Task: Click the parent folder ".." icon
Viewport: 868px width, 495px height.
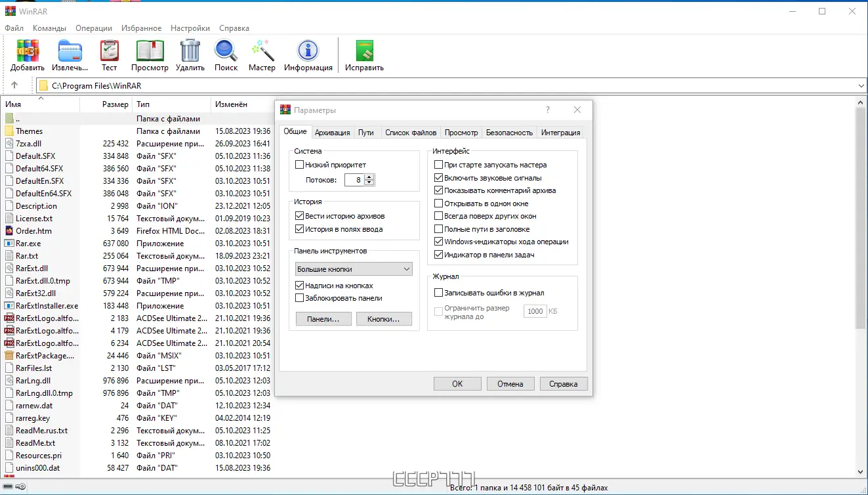Action: (x=9, y=119)
